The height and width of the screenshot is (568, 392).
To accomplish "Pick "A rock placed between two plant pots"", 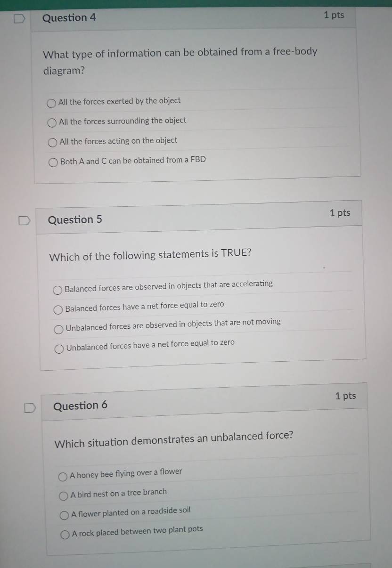I will pyautogui.click(x=66, y=534).
